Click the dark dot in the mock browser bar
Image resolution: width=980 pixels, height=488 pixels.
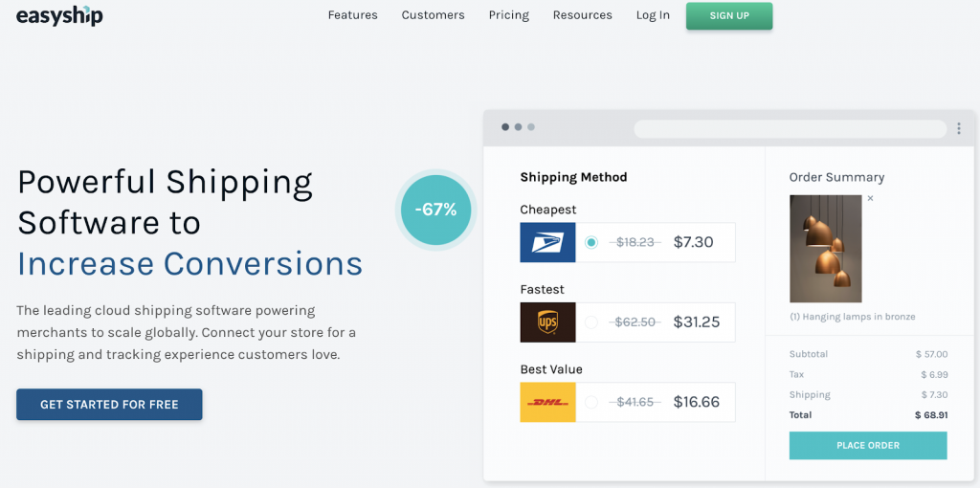pos(505,127)
